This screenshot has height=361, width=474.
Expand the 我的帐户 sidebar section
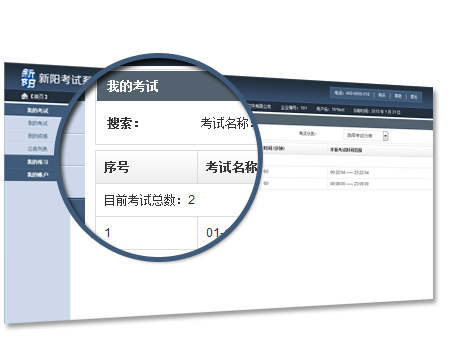(x=38, y=175)
